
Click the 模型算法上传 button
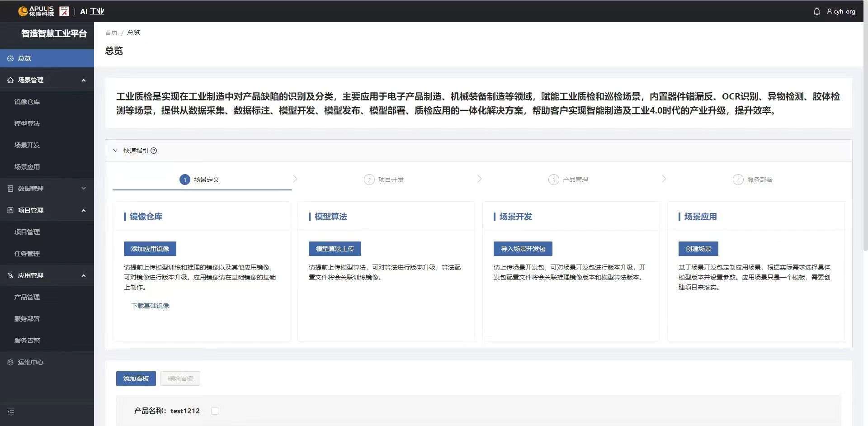(x=335, y=249)
